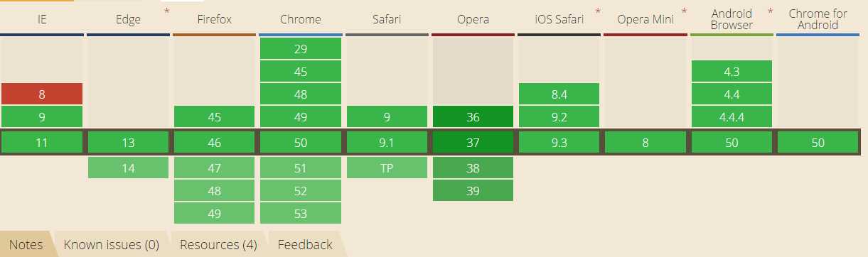
Task: Open the Notes tab
Action: click(x=26, y=244)
